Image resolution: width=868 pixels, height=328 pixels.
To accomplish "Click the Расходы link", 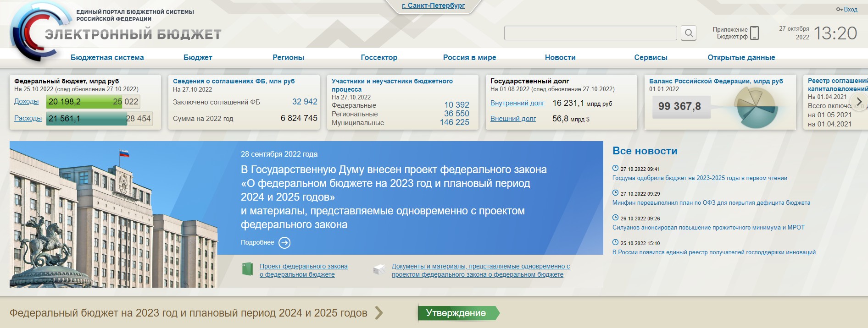I will (28, 118).
